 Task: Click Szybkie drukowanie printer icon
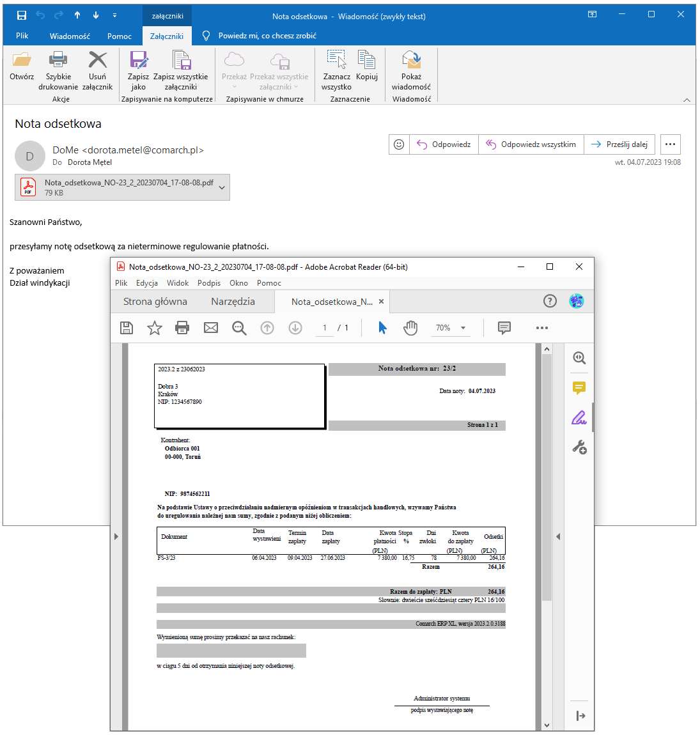tap(58, 60)
